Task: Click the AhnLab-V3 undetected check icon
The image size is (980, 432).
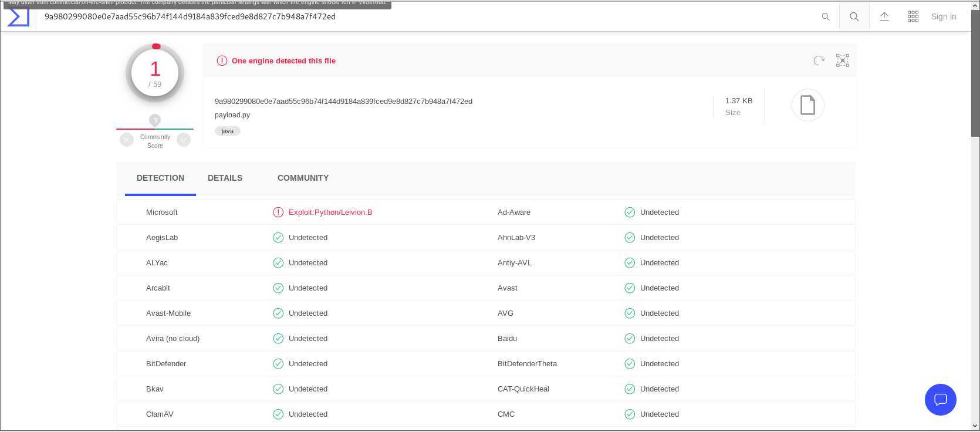Action: coord(630,238)
